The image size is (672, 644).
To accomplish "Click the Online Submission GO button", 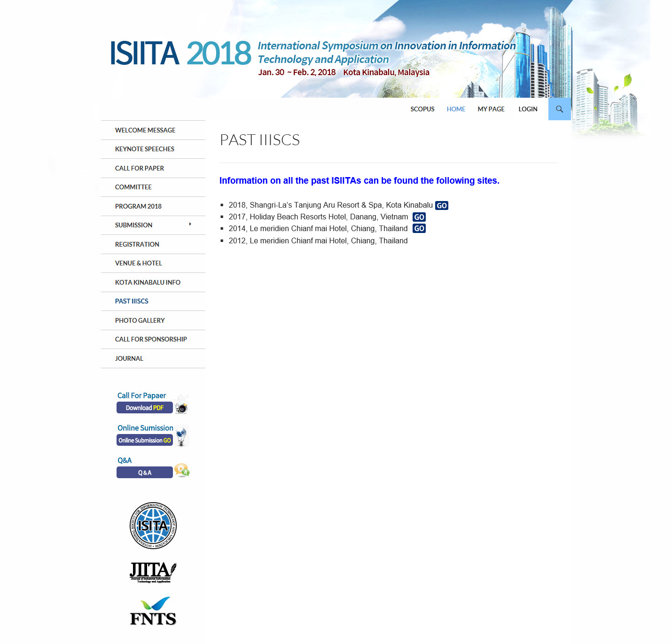I will click(x=145, y=440).
